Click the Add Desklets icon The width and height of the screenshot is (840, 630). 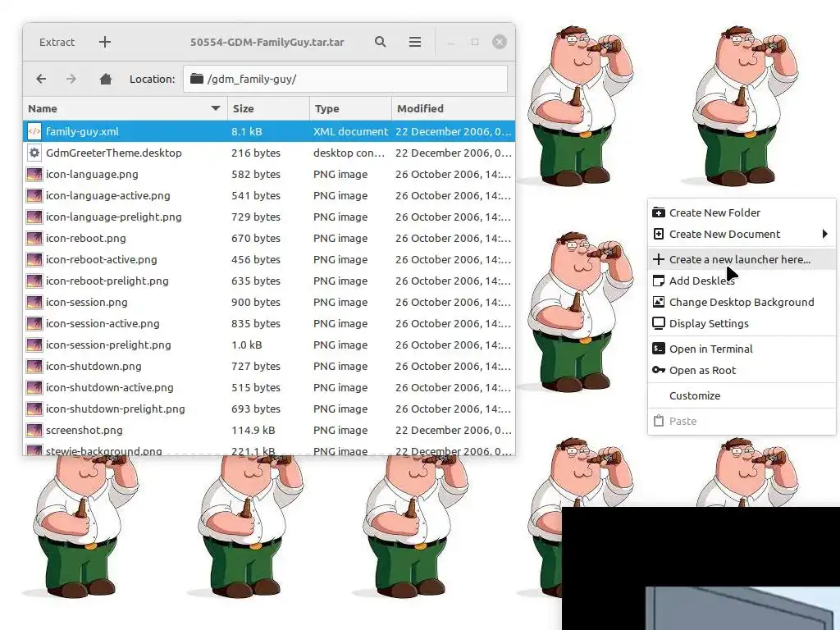click(x=659, y=281)
